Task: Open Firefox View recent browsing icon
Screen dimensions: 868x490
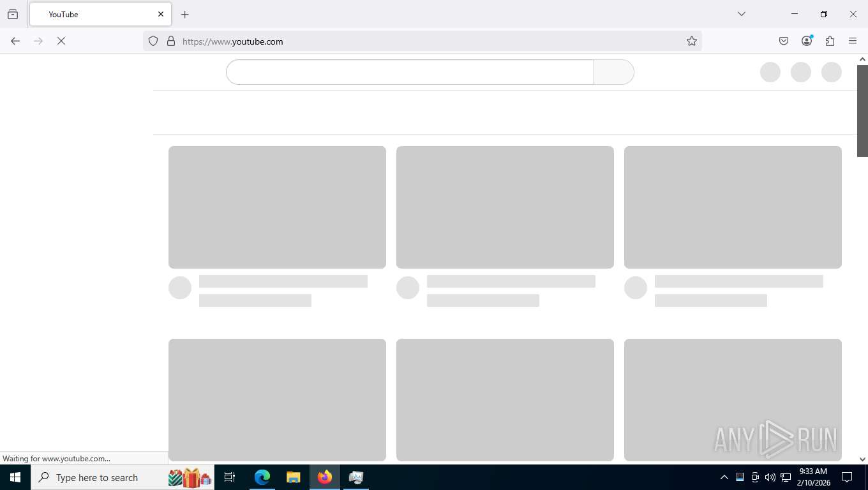Action: pyautogui.click(x=13, y=14)
